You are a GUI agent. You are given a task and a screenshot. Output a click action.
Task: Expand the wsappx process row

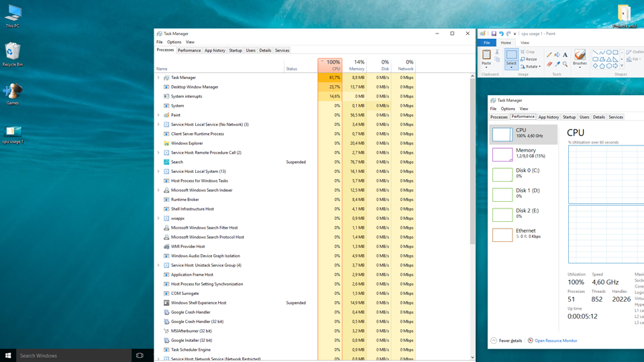[158, 219]
